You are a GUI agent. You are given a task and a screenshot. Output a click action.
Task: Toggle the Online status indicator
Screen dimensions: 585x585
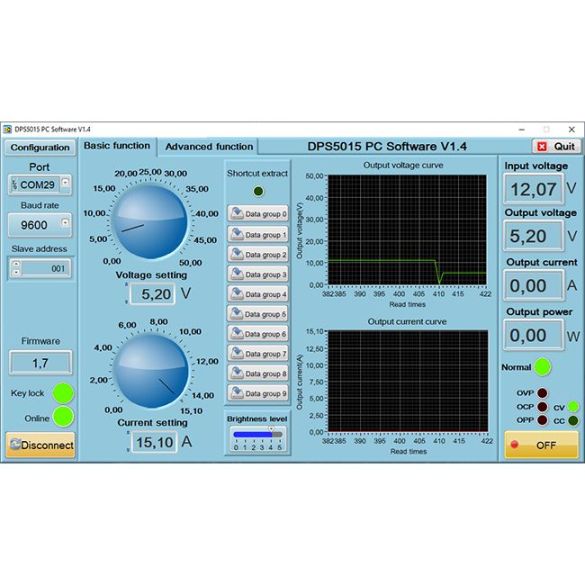coord(63,417)
